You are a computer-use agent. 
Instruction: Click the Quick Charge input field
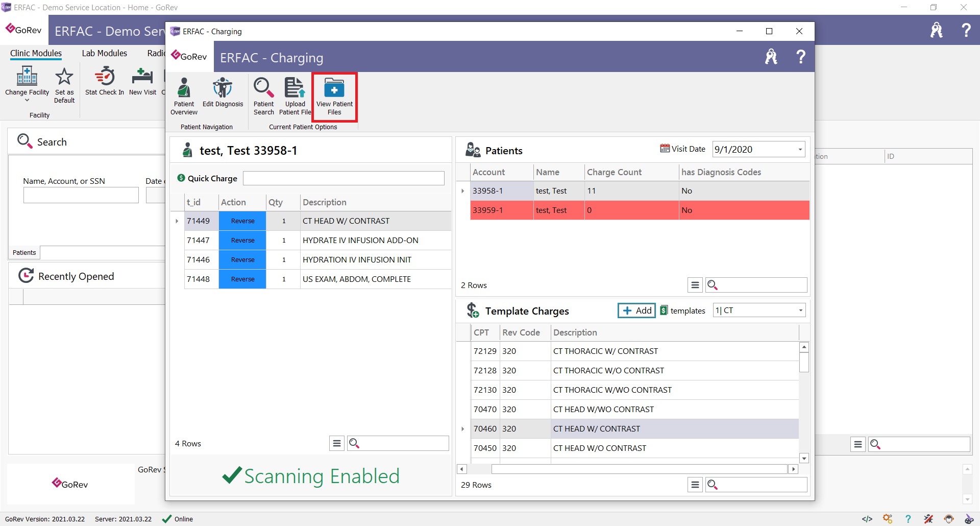344,178
